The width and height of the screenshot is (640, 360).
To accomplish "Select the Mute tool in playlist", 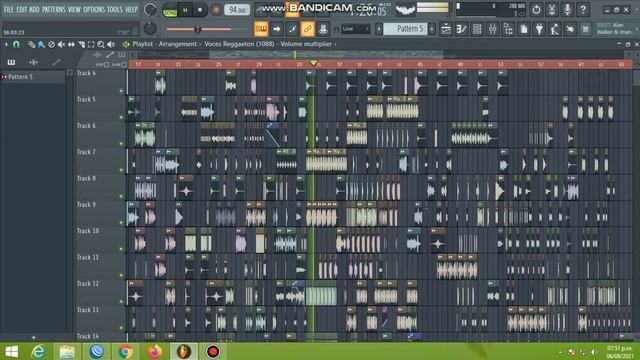I will tap(61, 44).
